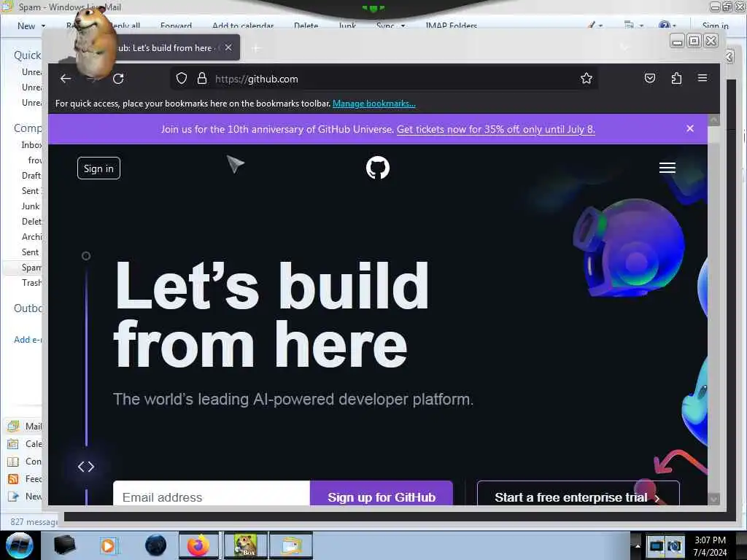
Task: Reload the GitHub page
Action: [x=119, y=79]
